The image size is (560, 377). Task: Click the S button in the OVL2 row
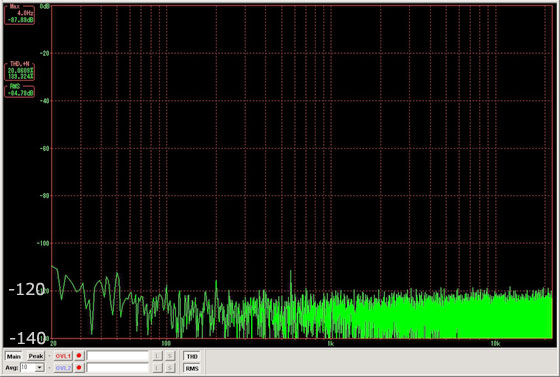[170, 368]
